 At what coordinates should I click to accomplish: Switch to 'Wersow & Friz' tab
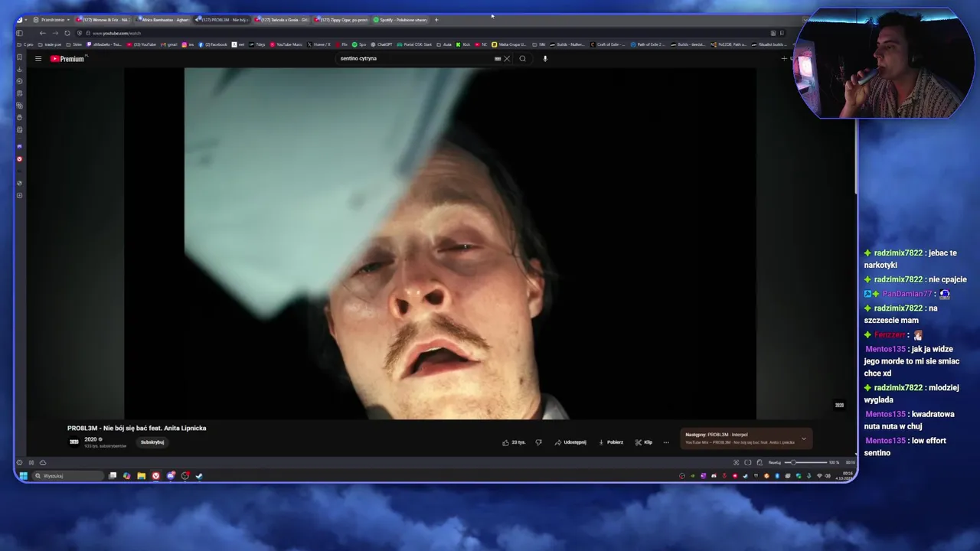103,20
